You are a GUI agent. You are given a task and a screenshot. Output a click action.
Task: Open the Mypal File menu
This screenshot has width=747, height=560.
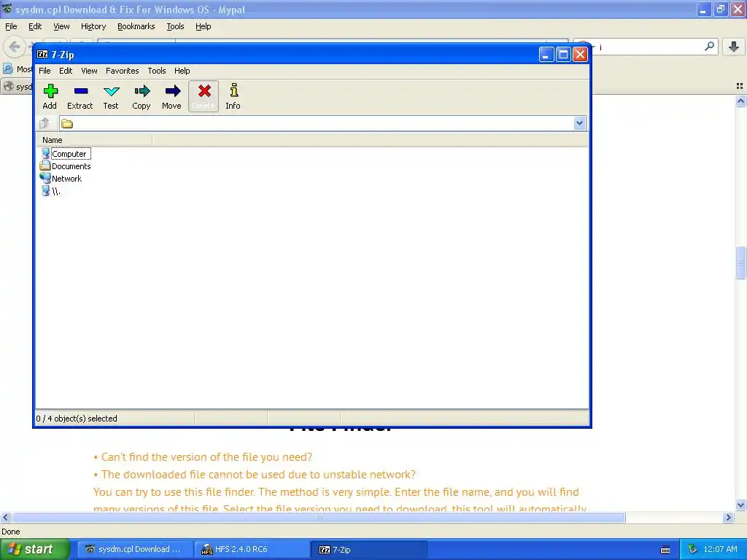coord(11,26)
